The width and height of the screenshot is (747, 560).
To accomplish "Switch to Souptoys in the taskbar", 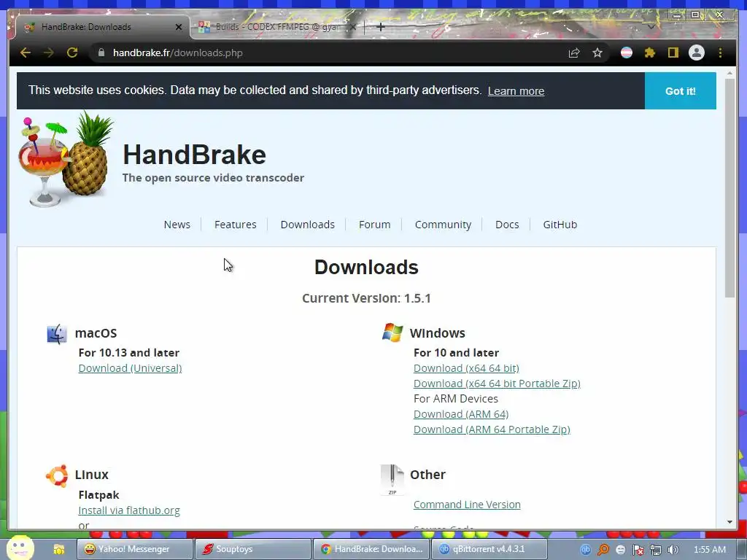I will tap(252, 549).
